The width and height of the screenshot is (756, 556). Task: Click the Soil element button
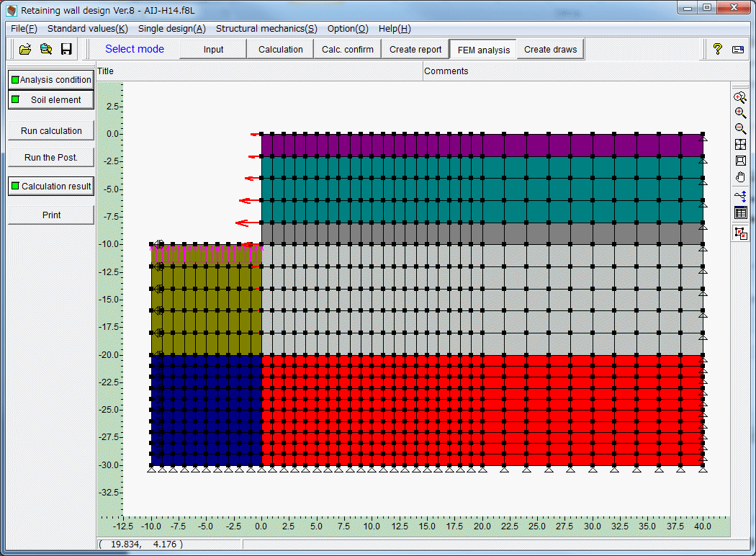click(x=51, y=100)
